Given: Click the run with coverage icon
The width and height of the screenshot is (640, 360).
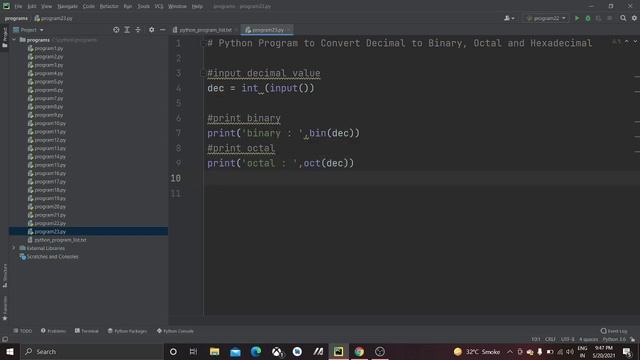Looking at the screenshot, I should click(598, 18).
